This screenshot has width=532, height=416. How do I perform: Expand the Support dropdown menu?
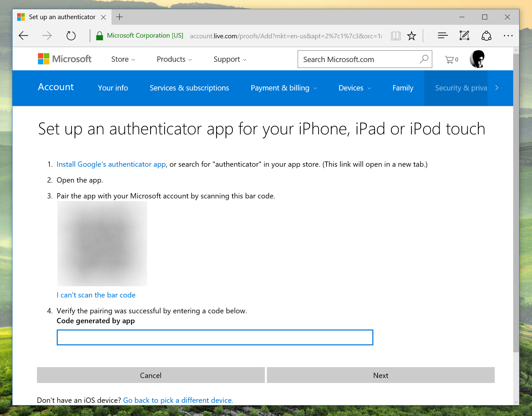[230, 59]
